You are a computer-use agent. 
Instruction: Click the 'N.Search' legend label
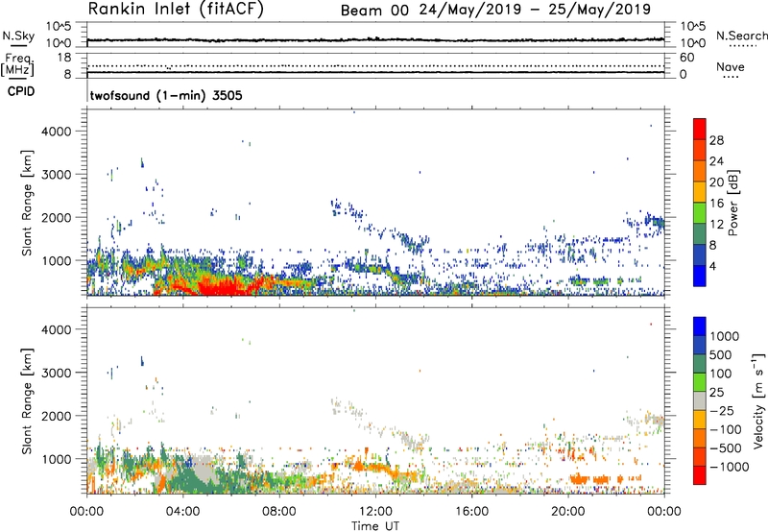[x=742, y=36]
